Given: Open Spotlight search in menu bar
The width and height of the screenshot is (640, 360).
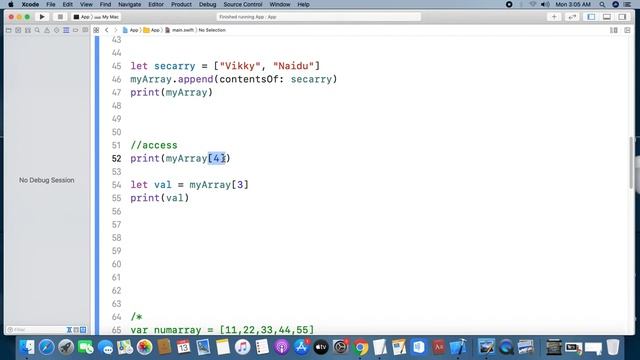Looking at the screenshot, I should point(602,4).
